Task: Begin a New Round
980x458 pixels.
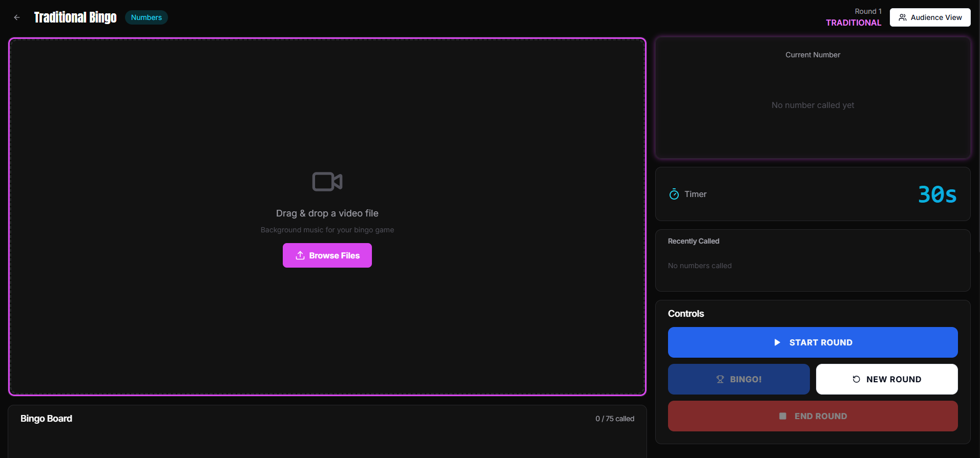Action: [x=886, y=379]
